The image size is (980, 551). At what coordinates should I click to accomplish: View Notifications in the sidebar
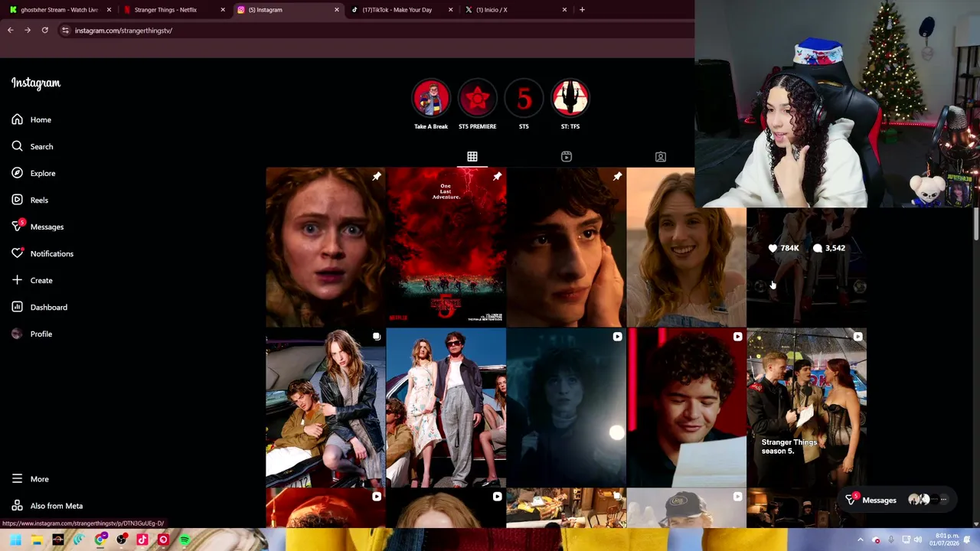(x=42, y=253)
